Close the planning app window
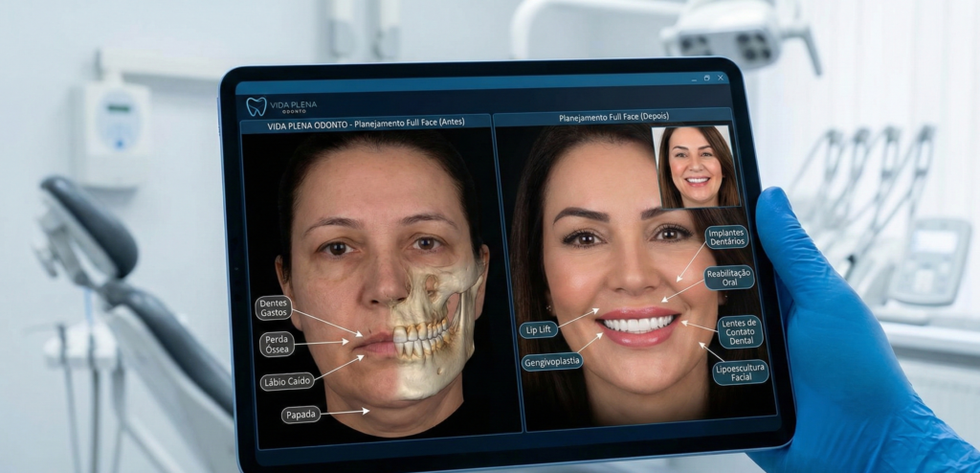The height and width of the screenshot is (473, 980). click(720, 78)
